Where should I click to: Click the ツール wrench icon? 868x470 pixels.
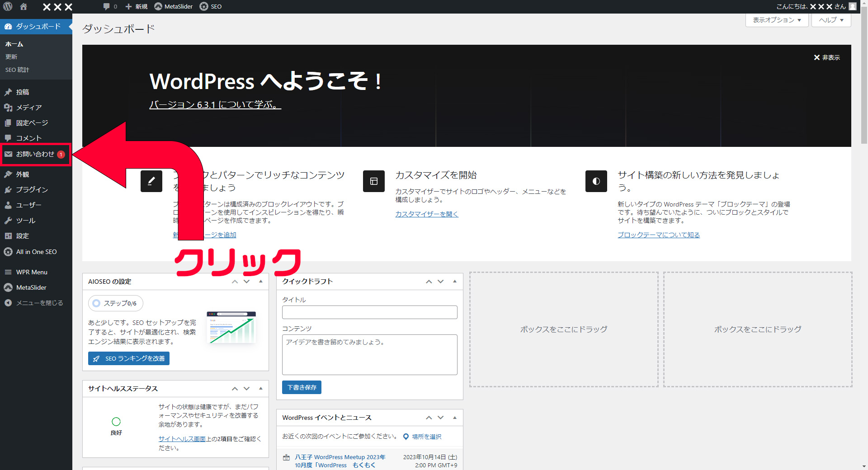(8, 221)
